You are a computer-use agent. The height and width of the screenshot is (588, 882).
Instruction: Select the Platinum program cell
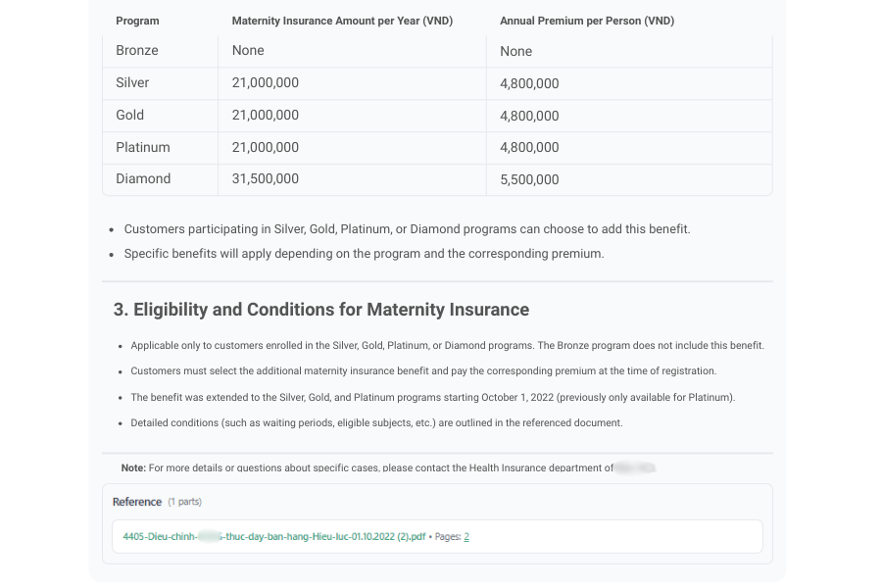[143, 147]
